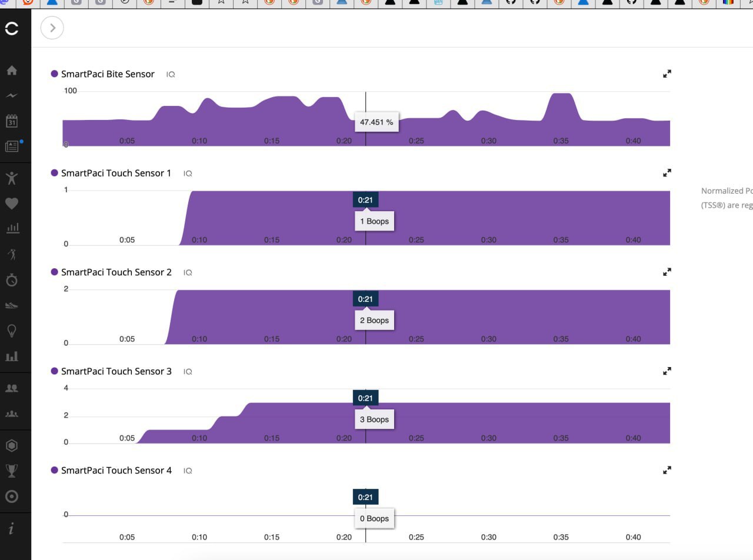Open the two-person connections icon
753x560 pixels.
pyautogui.click(x=12, y=388)
